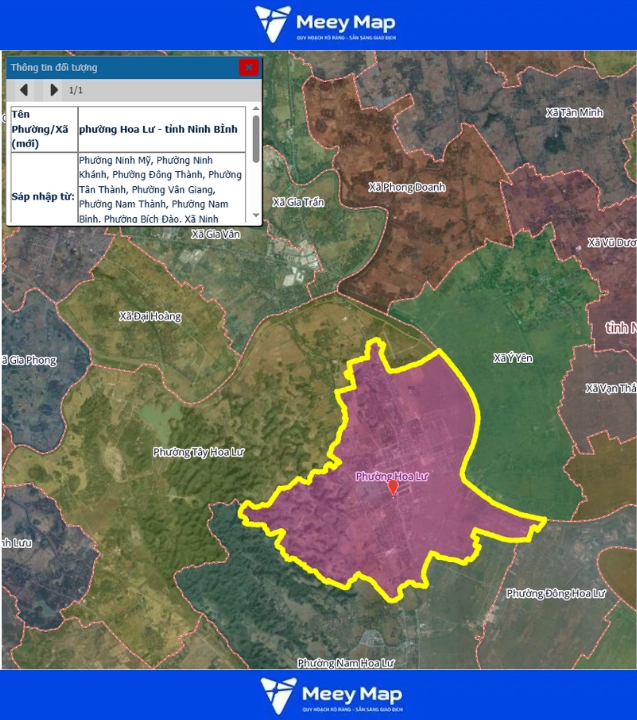The height and width of the screenshot is (720, 637).
Task: Click the red location pin on Phường Hoa Lư
Action: 393,488
